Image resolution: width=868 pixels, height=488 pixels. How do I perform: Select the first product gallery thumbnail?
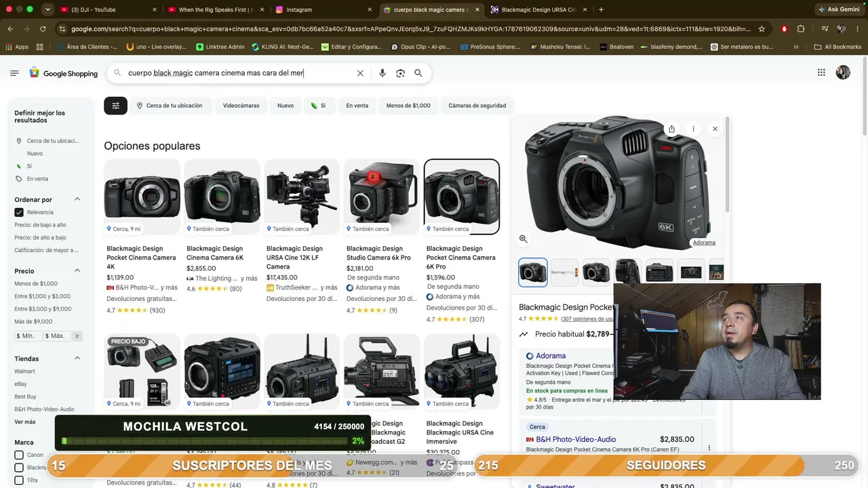533,272
